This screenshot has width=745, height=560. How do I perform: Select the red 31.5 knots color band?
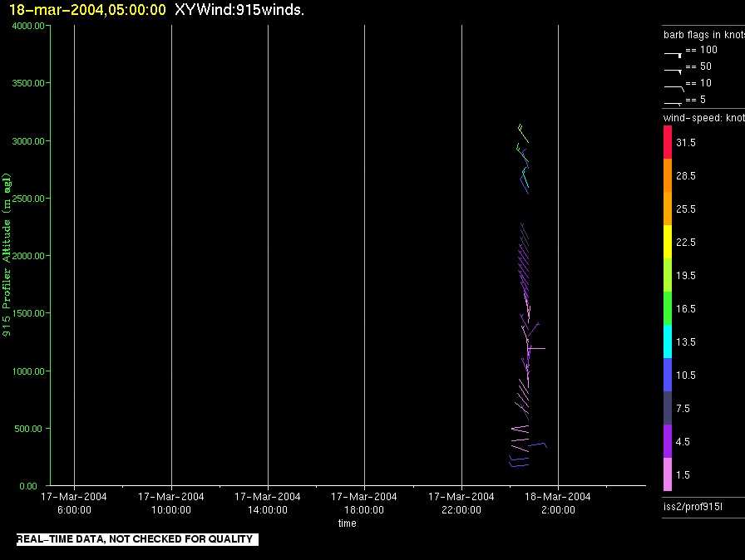click(x=668, y=142)
